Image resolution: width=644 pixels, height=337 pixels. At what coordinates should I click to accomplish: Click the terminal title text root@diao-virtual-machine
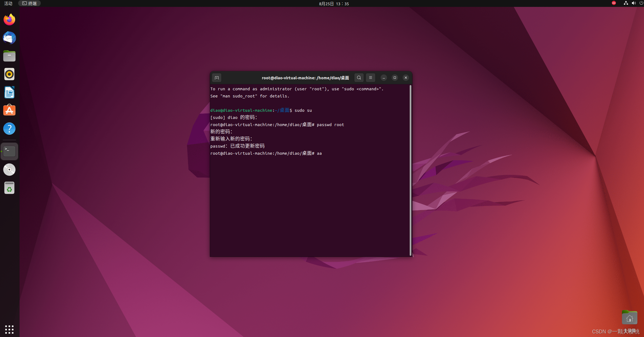pos(305,78)
